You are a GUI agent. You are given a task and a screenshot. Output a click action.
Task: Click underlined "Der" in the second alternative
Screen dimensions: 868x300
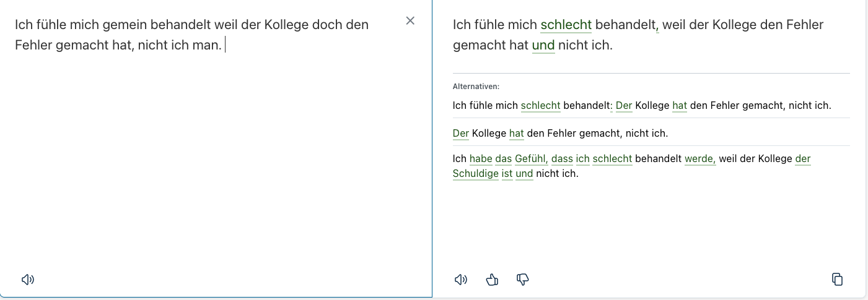tap(460, 134)
